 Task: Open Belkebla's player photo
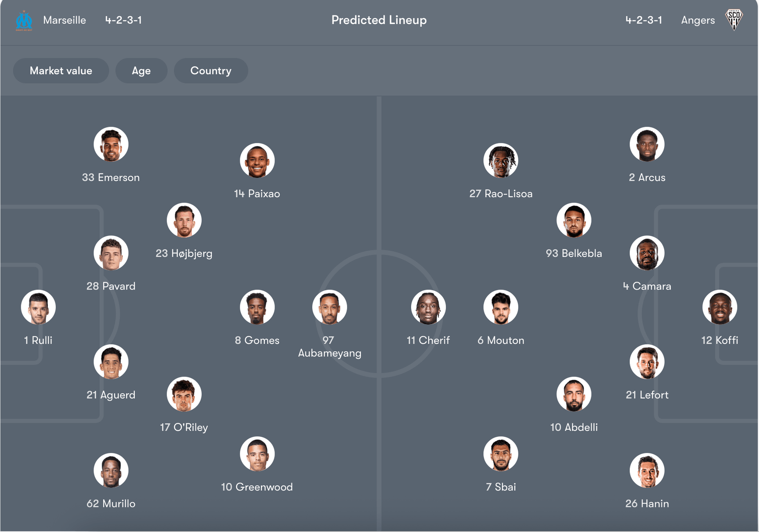574,220
